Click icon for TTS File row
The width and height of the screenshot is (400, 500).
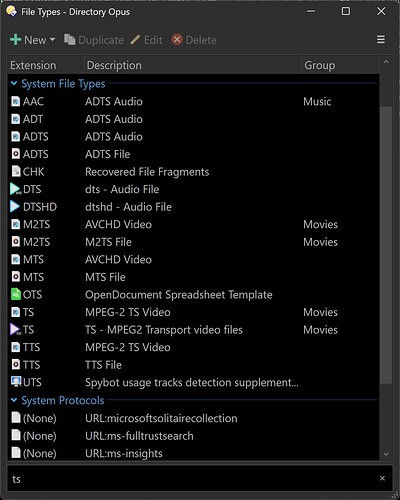(x=16, y=364)
